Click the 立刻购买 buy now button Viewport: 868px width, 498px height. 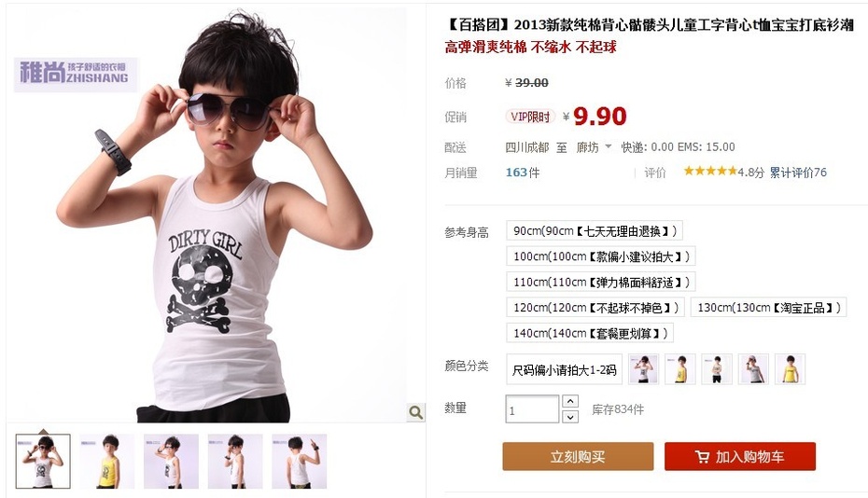click(x=578, y=457)
